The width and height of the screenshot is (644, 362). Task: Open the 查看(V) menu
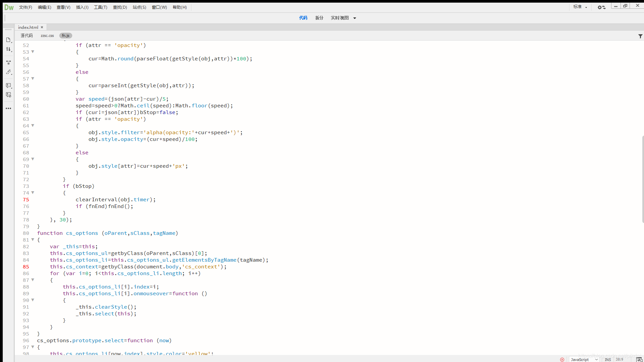[63, 7]
